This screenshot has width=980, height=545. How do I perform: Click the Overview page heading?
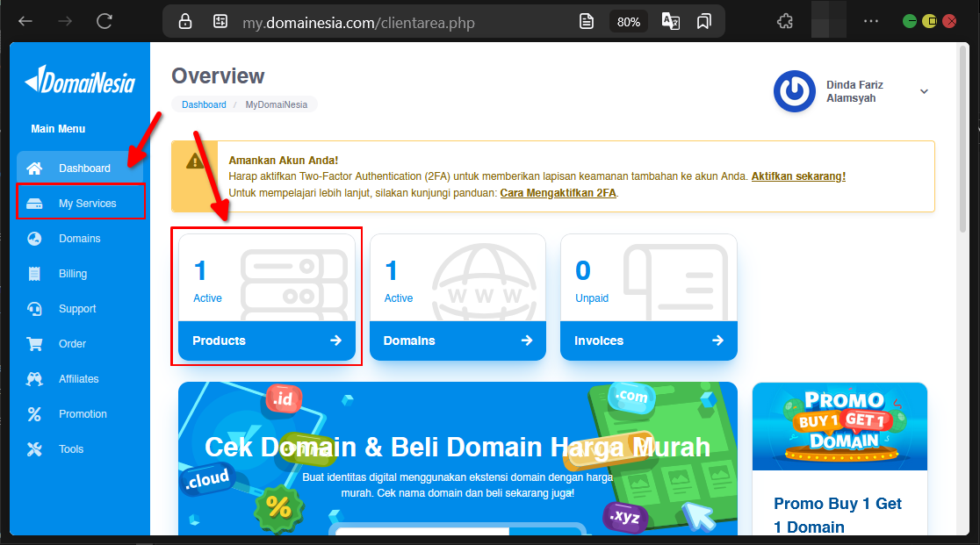click(x=218, y=76)
